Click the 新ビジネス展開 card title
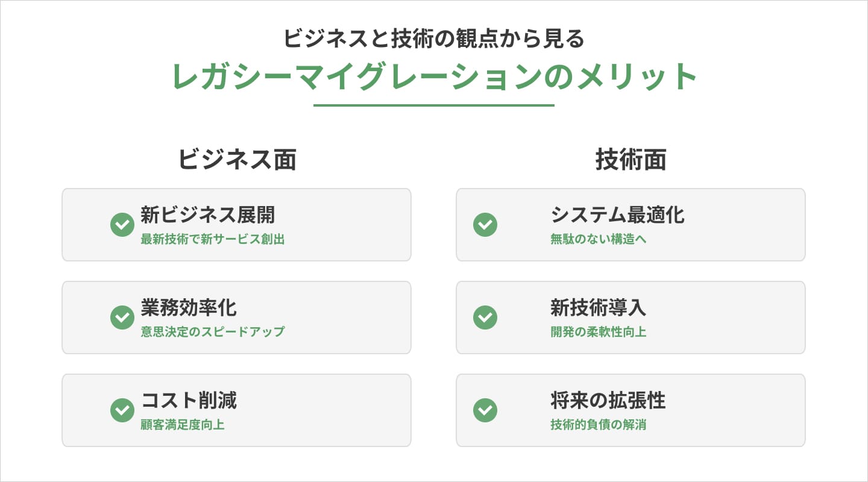Screen dimensions: 868x482 click(x=207, y=214)
